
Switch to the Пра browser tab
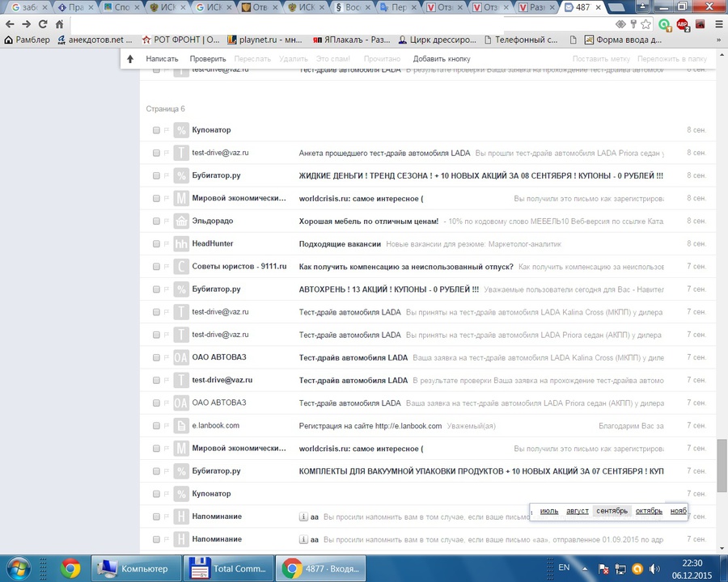75,7
